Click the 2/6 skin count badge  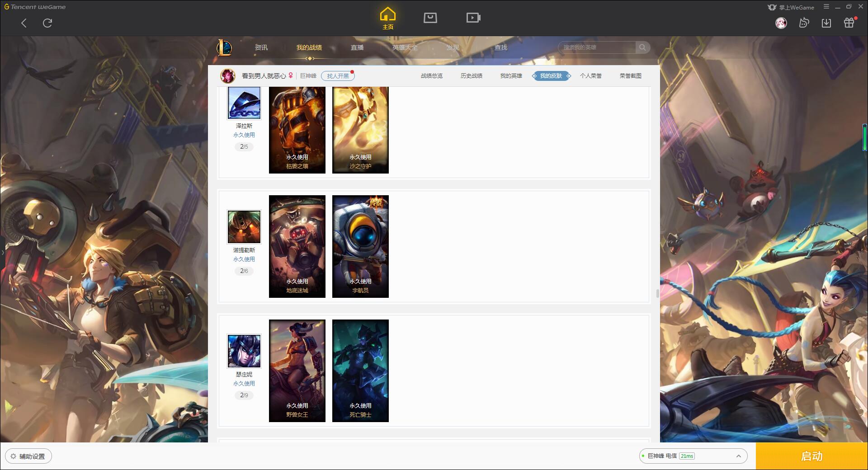click(244, 271)
